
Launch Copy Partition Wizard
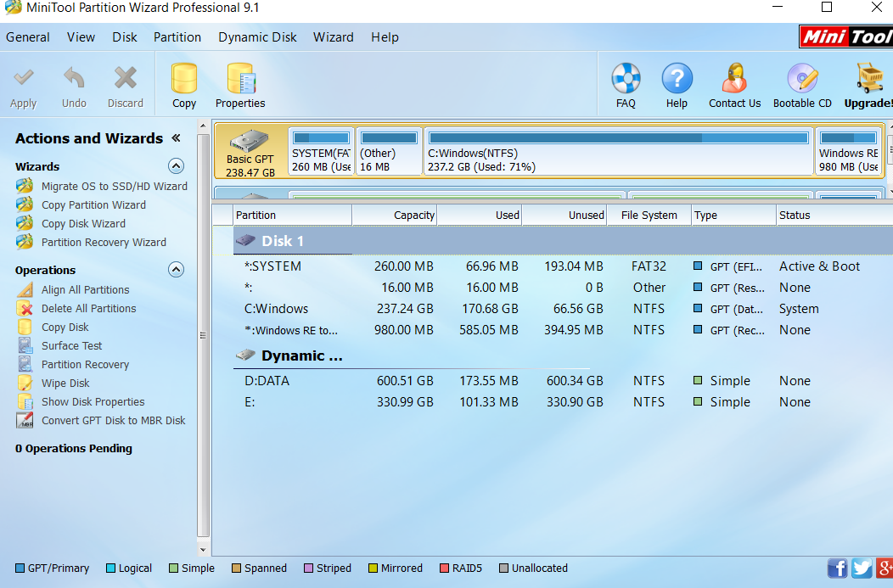(x=93, y=205)
